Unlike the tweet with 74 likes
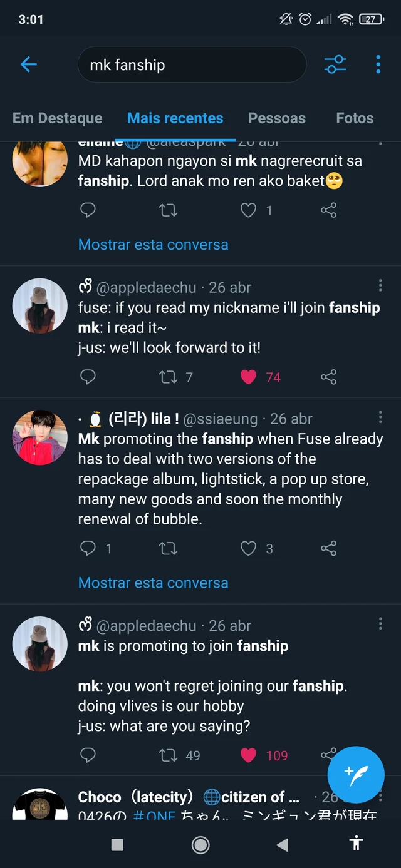 249,377
